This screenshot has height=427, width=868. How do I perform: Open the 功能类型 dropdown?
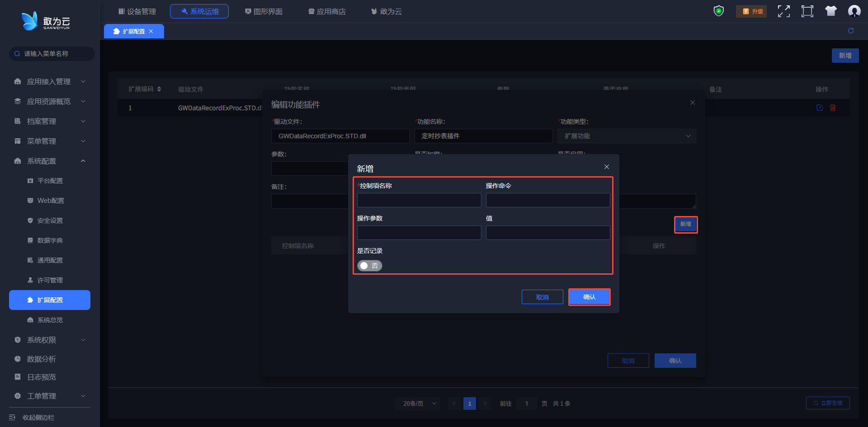pyautogui.click(x=626, y=136)
